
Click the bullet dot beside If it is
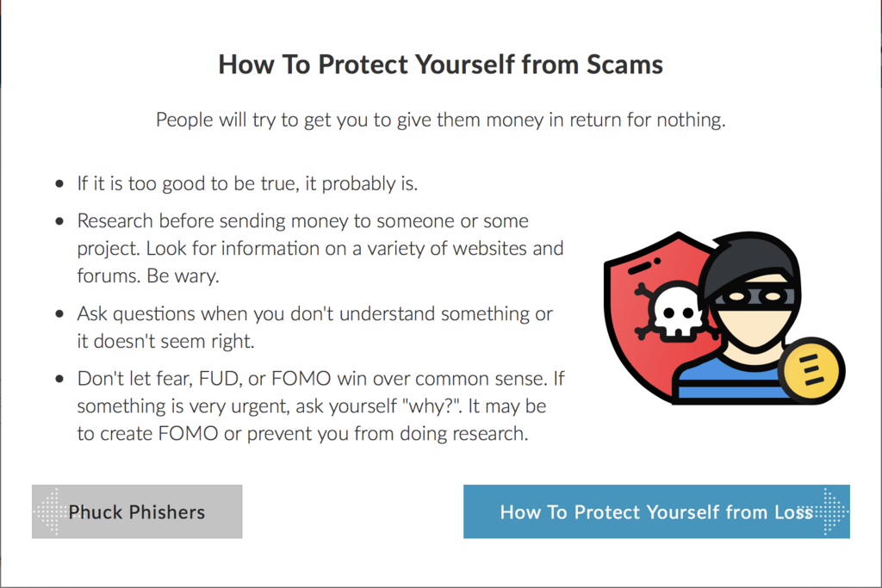59,184
